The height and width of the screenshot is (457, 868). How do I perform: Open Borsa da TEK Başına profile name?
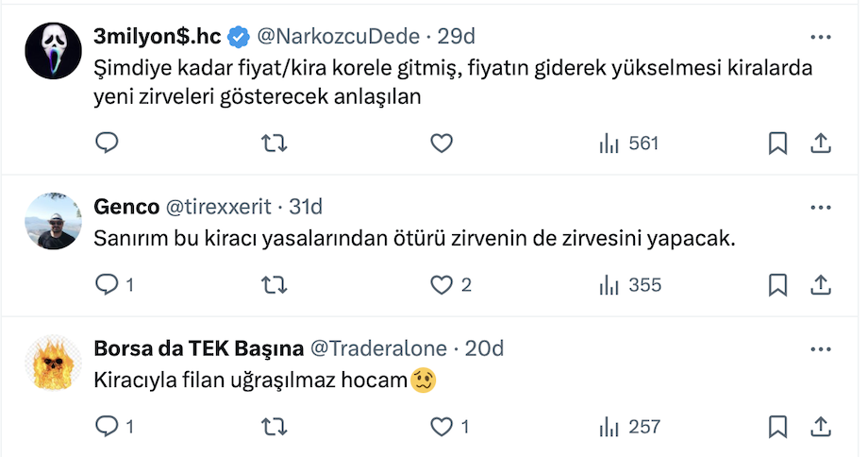(198, 348)
